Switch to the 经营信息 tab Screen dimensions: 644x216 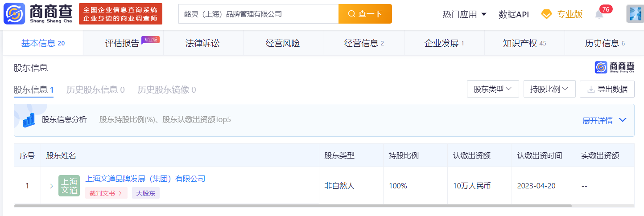364,43
